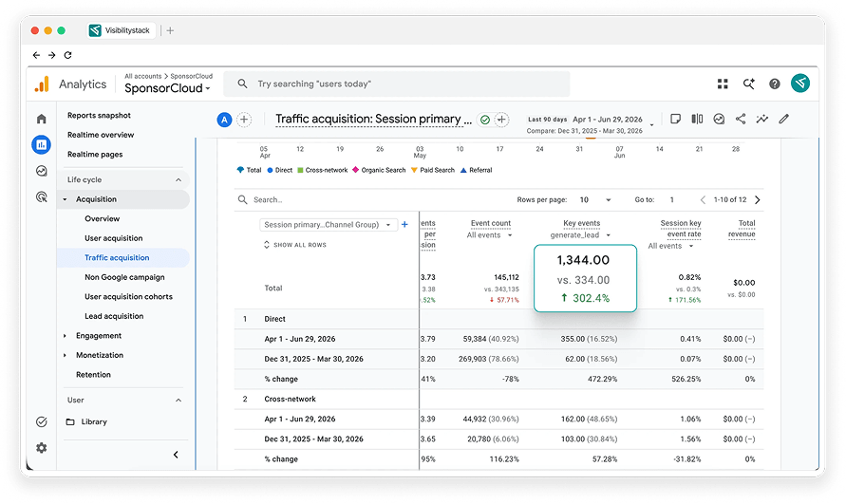This screenshot has width=846, height=504.
Task: Expand the Monetization tree item
Action: coord(65,355)
